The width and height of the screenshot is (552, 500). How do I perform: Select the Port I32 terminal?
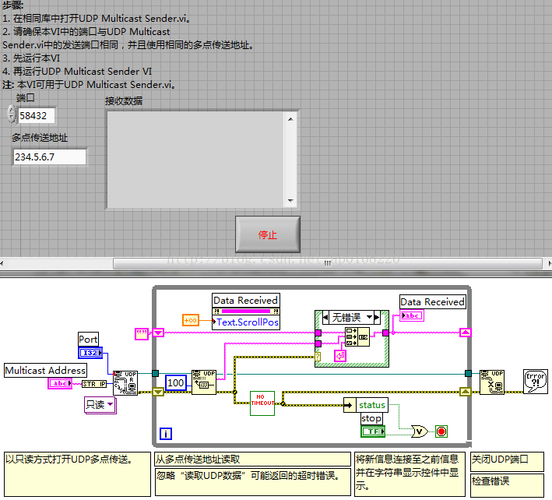tap(90, 352)
